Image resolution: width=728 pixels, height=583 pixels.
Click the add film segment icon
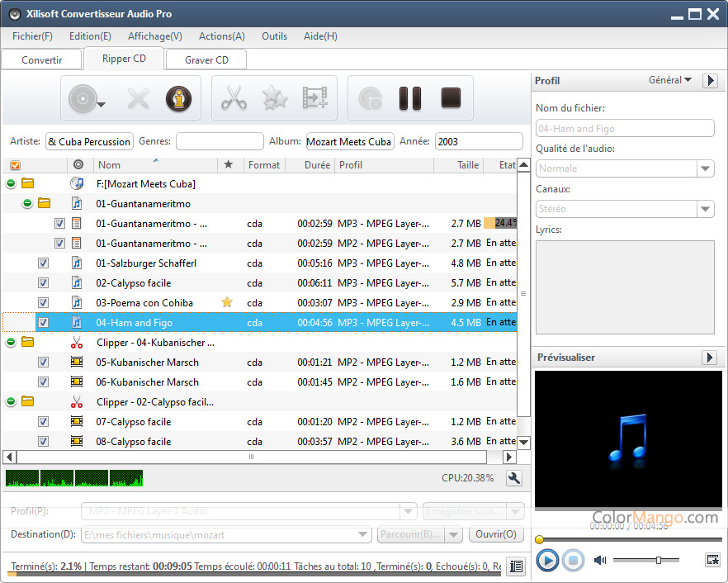(314, 98)
